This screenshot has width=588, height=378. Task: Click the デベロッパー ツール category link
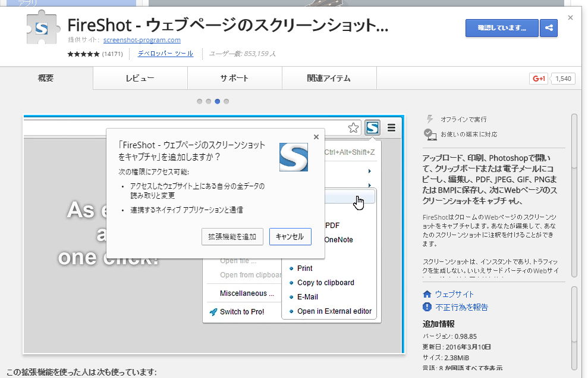click(x=165, y=54)
